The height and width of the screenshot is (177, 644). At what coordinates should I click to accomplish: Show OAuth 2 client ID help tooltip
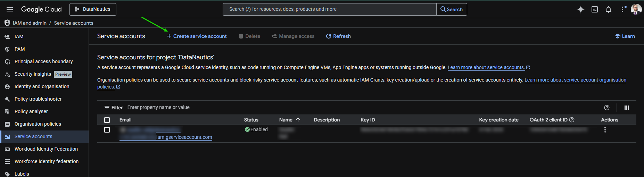572,120
